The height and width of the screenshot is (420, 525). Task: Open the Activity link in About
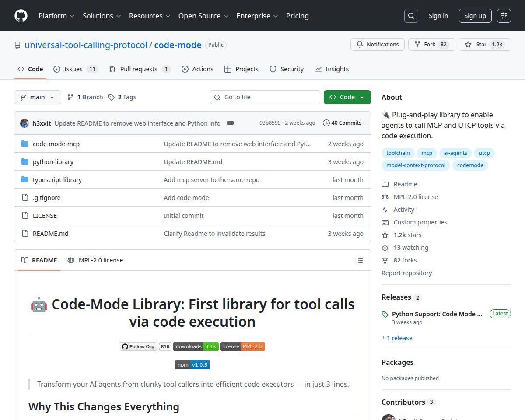[x=398, y=210]
